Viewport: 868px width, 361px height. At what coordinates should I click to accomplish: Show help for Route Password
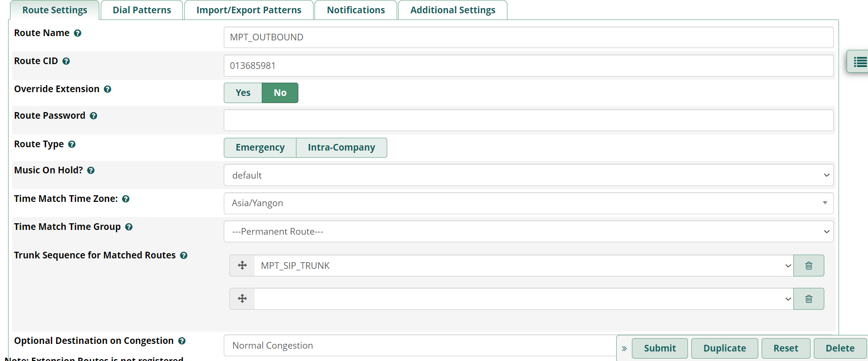click(x=94, y=116)
